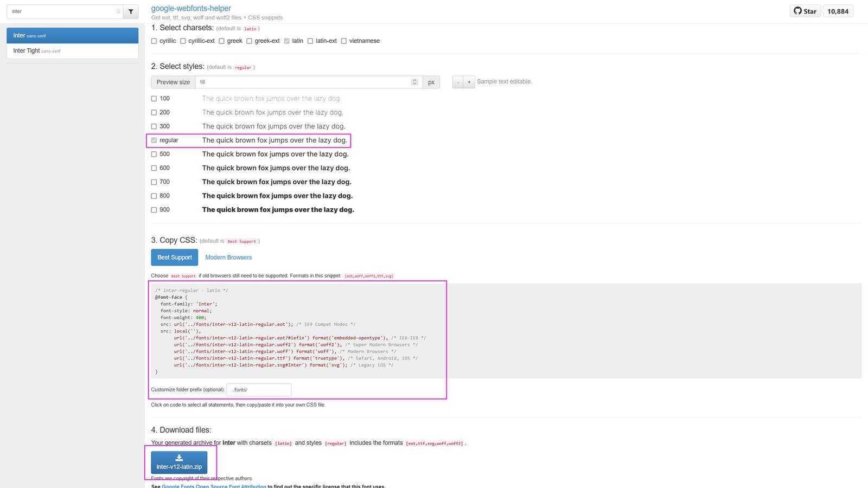Click the GitHub Star icon button
The image size is (868, 488).
[805, 11]
